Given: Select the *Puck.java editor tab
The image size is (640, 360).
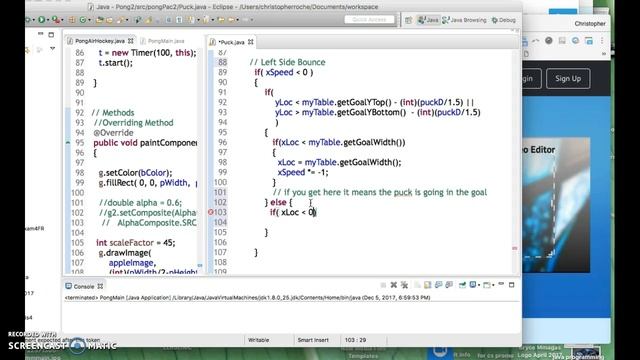Looking at the screenshot, I should pos(231,42).
